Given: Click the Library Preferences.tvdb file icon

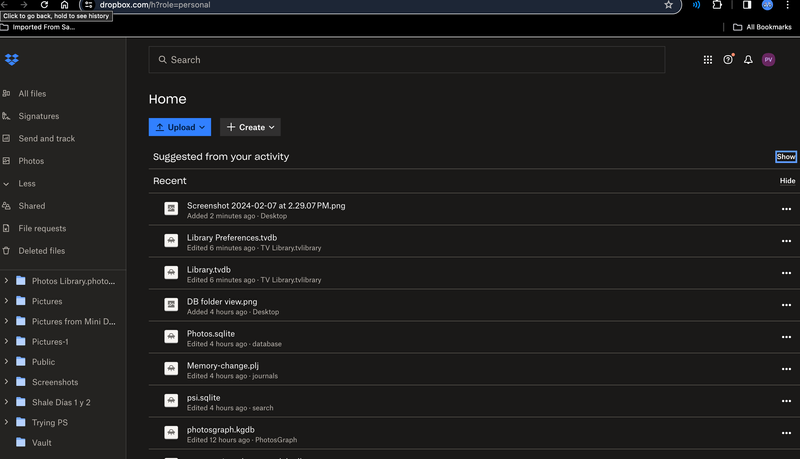Looking at the screenshot, I should pyautogui.click(x=171, y=240).
